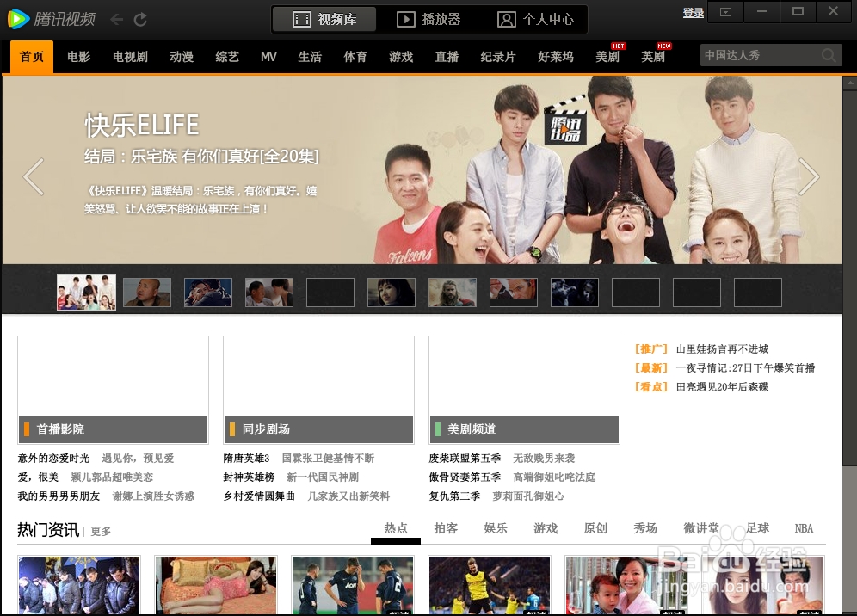Select the 游戏 news tab in 热门资讯
The width and height of the screenshot is (857, 616).
click(546, 528)
